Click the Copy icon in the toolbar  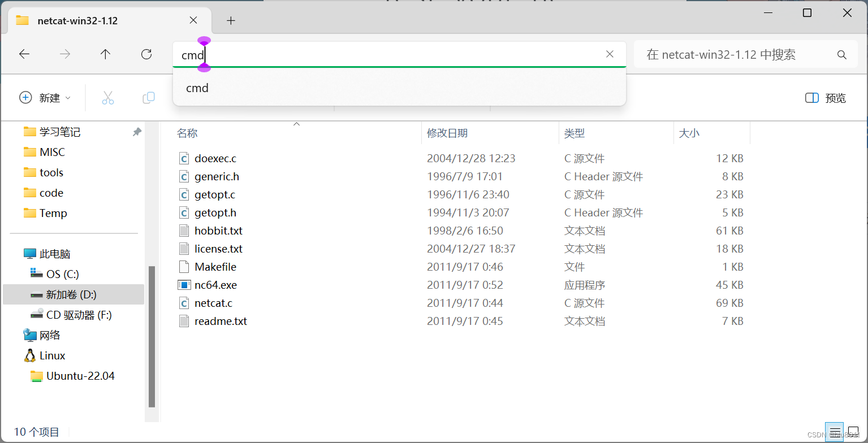[148, 97]
